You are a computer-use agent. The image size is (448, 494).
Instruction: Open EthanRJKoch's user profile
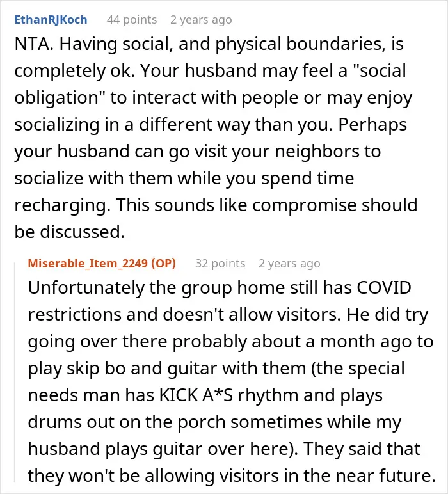coord(51,20)
